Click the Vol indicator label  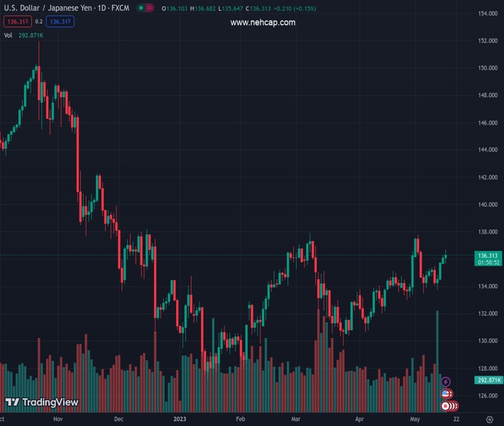[8, 35]
